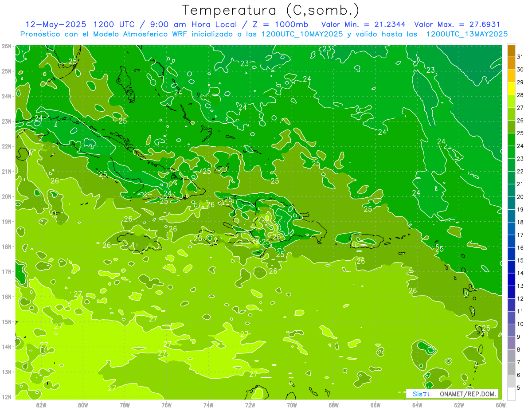
Task: Click the "78W" longitude axis label
Action: (125, 405)
